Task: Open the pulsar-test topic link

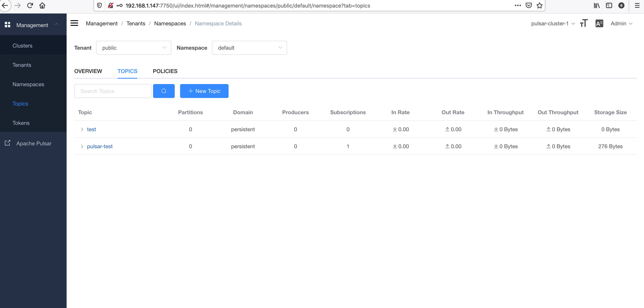Action: click(x=100, y=146)
